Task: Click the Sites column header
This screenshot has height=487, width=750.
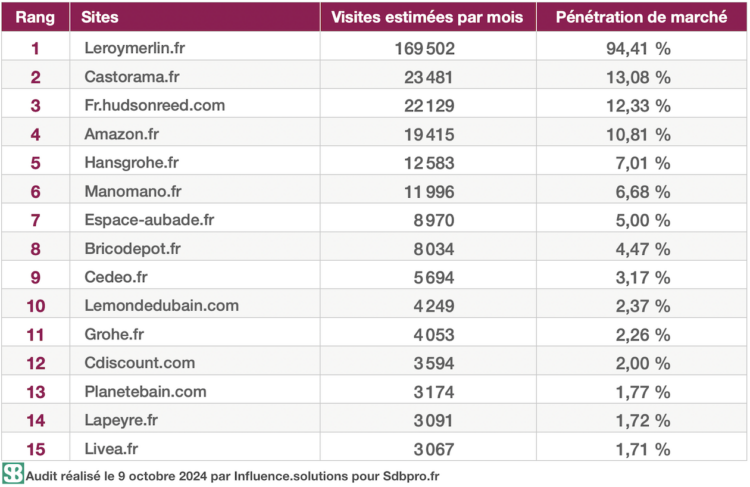Action: tap(102, 18)
